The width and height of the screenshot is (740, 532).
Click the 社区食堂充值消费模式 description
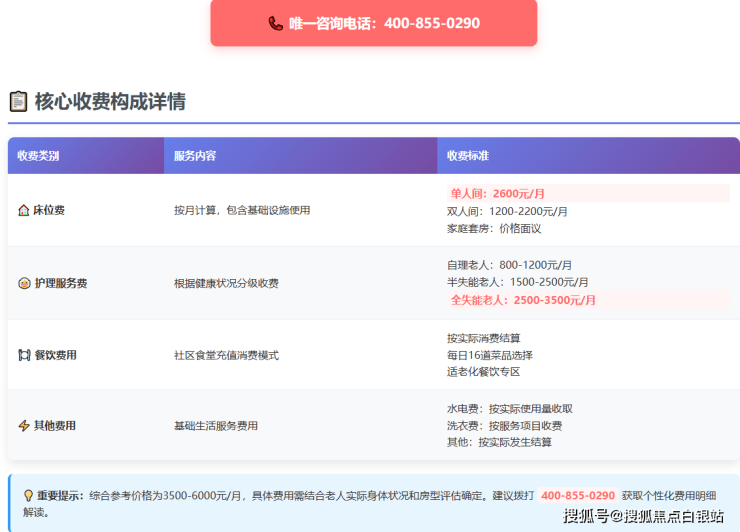(x=226, y=355)
